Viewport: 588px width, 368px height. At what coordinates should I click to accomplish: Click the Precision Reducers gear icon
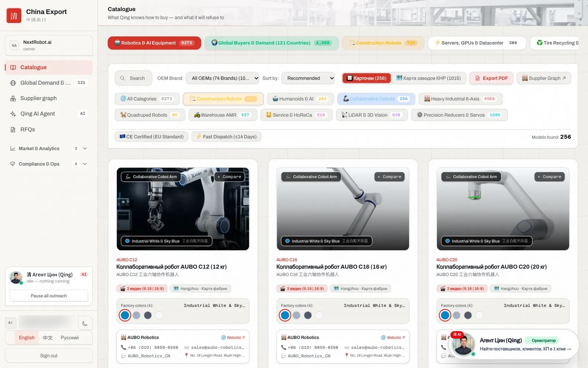pyautogui.click(x=419, y=115)
